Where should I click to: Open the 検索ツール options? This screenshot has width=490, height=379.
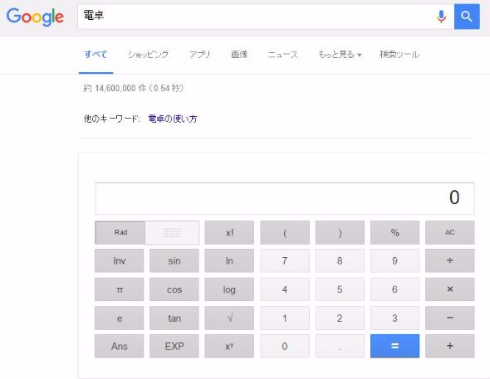pyautogui.click(x=399, y=54)
